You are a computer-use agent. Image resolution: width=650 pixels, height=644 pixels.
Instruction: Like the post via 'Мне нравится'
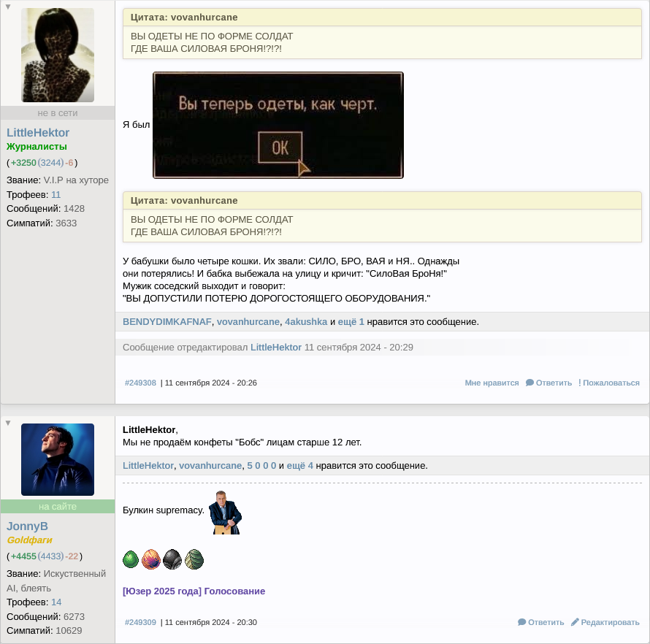[492, 383]
